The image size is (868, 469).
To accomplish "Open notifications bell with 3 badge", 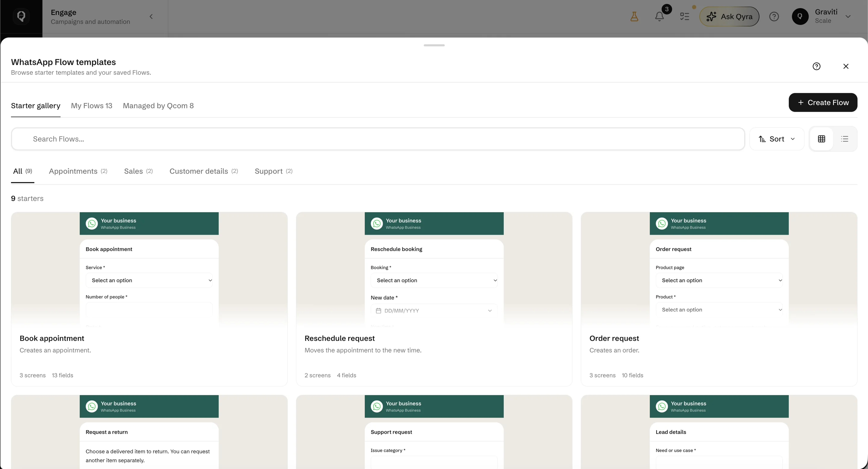I will tap(660, 17).
